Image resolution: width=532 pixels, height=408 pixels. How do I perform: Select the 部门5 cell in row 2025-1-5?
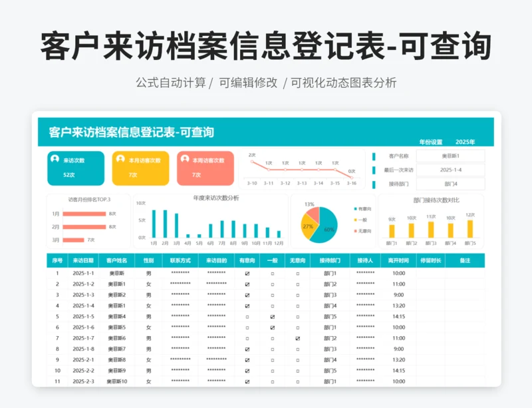pos(330,317)
